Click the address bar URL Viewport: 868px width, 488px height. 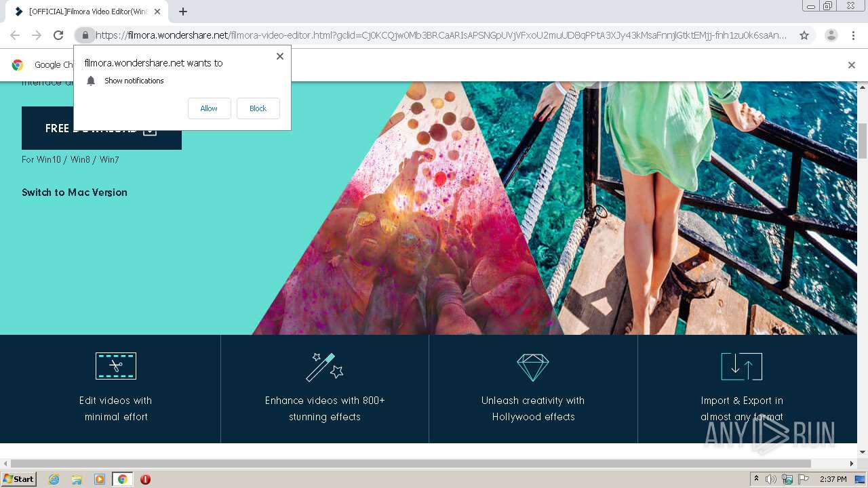tap(441, 35)
